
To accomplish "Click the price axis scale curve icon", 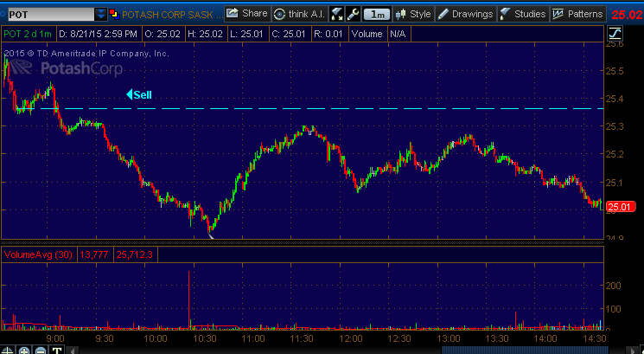I will click(x=615, y=34).
